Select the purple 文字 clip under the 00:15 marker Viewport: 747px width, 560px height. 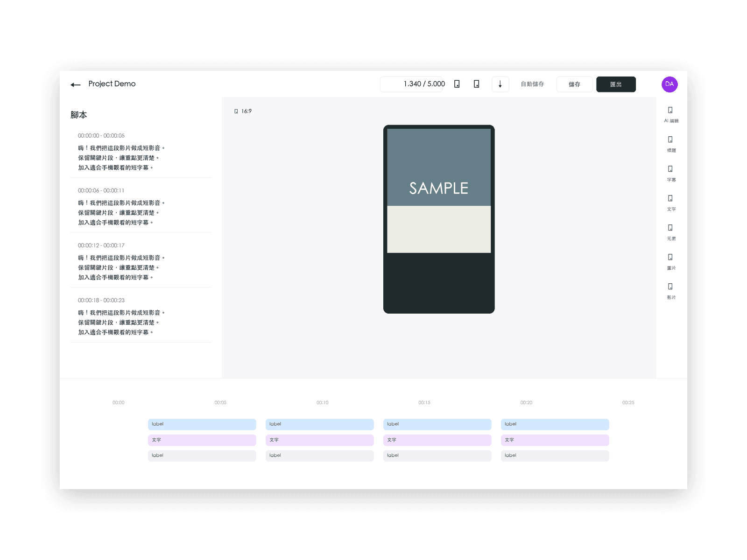(437, 440)
